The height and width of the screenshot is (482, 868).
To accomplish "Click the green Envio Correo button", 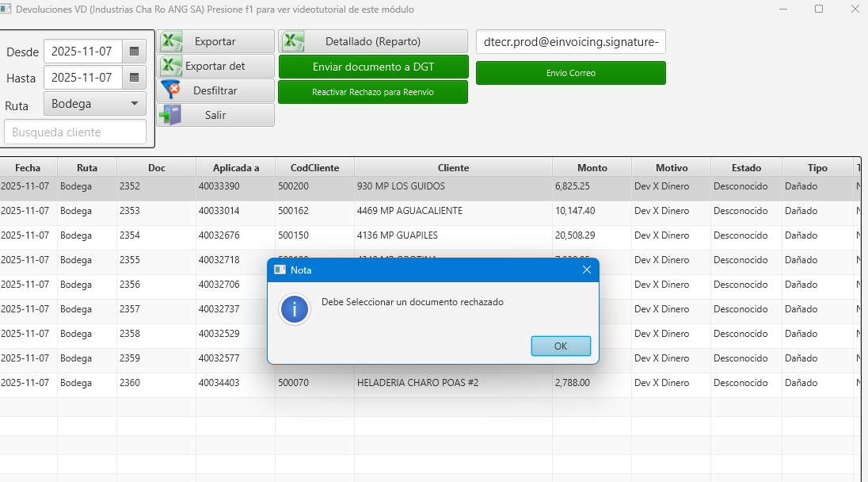I will click(x=570, y=73).
